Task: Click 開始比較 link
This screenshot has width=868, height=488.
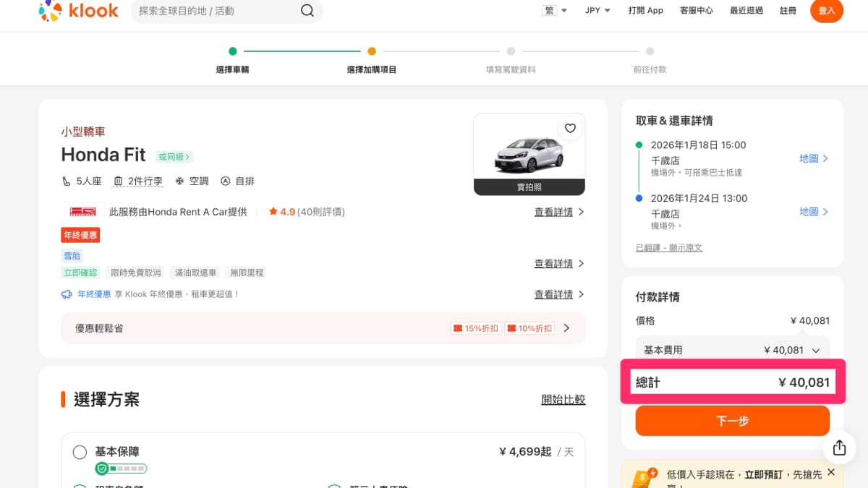Action: tap(563, 399)
